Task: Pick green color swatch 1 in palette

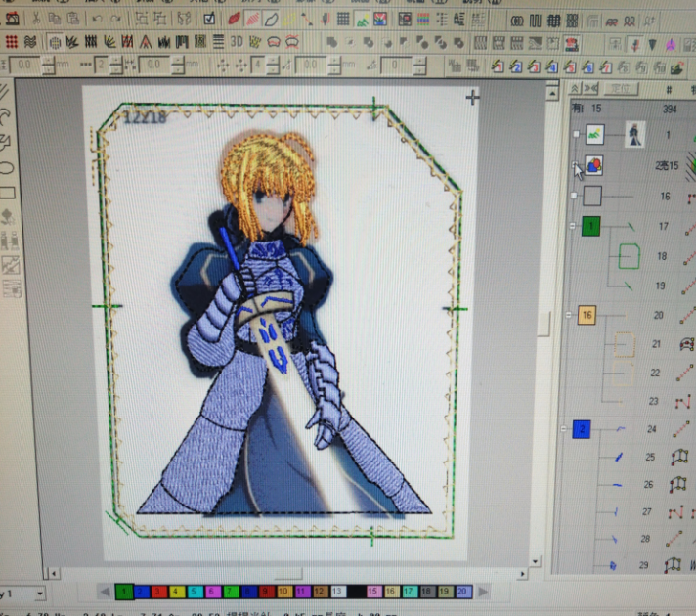Action: (x=124, y=592)
